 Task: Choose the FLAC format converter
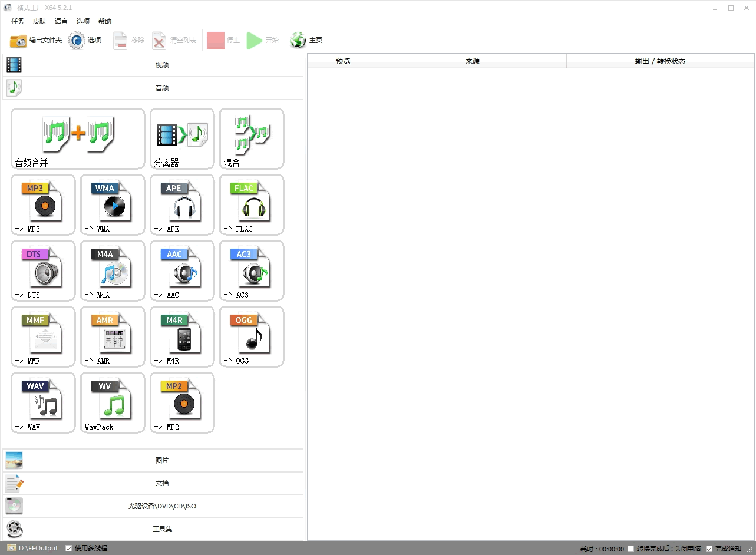(x=252, y=204)
